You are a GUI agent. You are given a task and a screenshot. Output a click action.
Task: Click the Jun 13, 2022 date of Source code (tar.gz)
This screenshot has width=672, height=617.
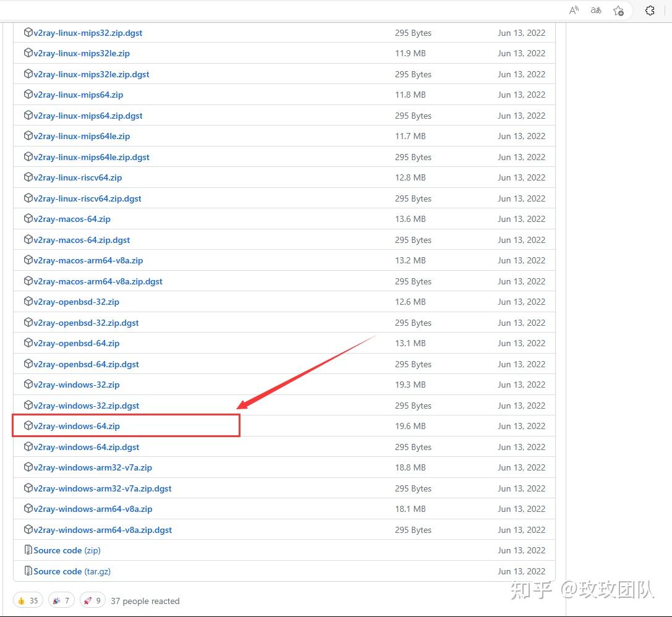tap(521, 571)
